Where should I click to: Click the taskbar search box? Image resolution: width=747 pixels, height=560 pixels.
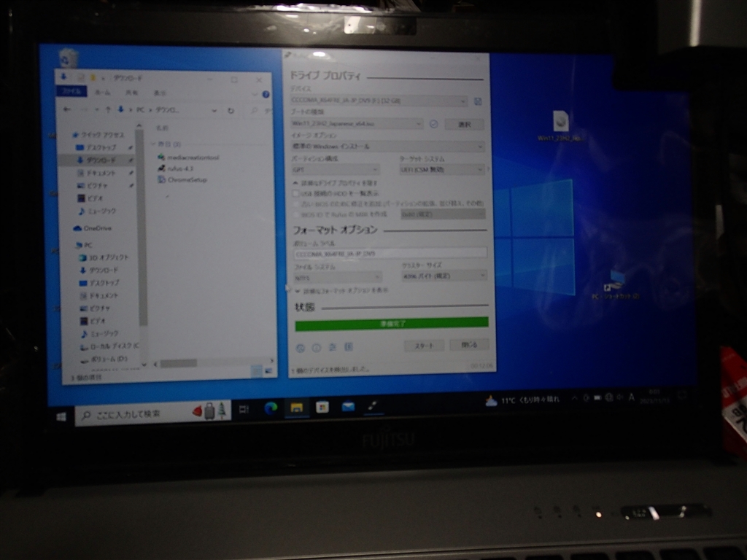pos(153,413)
